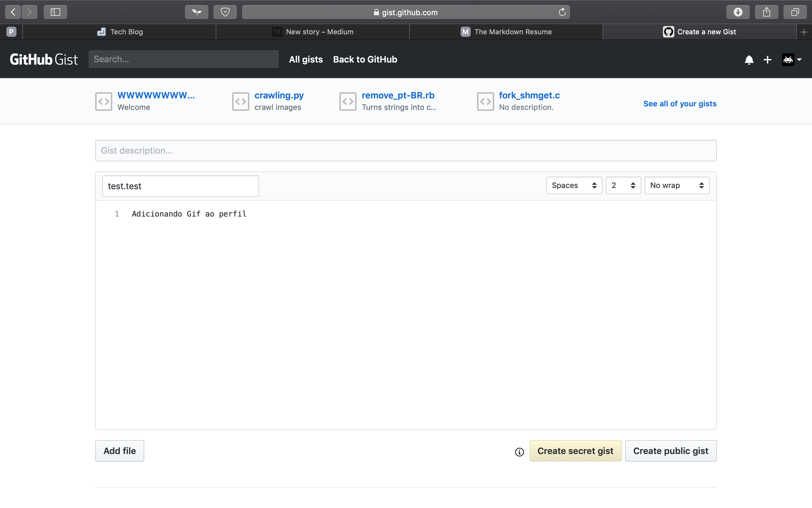Click the code icon beside fork_shmget.c
This screenshot has height=508, width=812.
(x=485, y=102)
